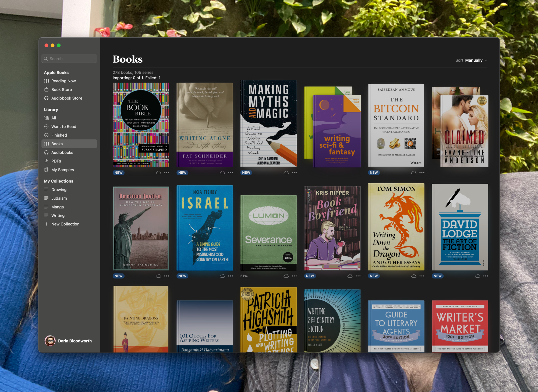The image size is (538, 392).
Task: Click the cloud download icon under The Book Bible
Action: (158, 173)
